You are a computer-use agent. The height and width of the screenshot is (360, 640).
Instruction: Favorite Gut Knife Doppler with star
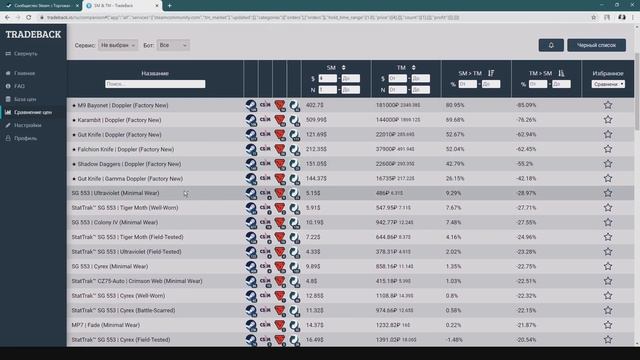[x=608, y=134]
